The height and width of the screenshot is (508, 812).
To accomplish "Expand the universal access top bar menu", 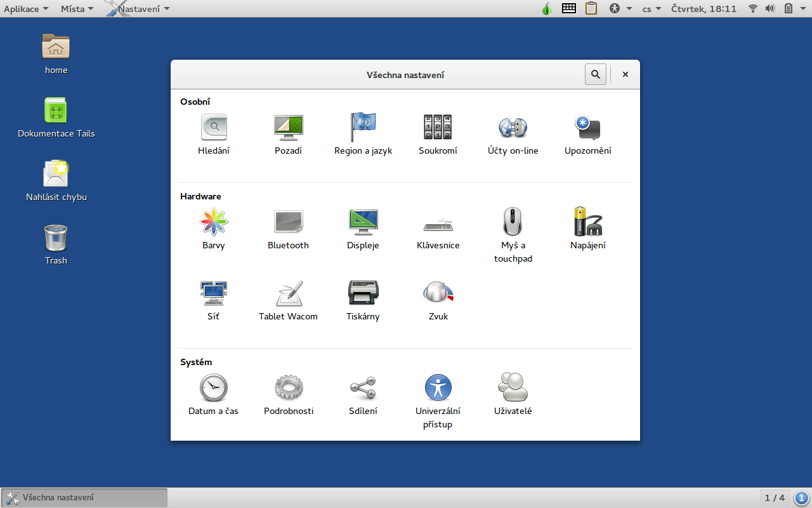I will coord(620,9).
